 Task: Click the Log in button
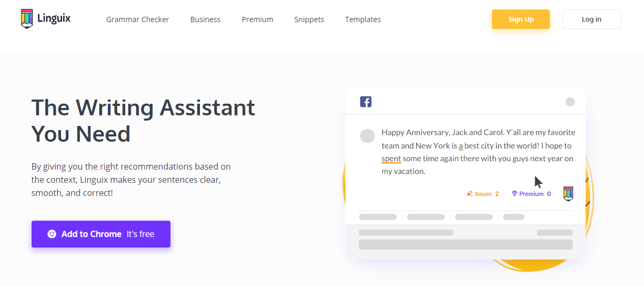592,19
